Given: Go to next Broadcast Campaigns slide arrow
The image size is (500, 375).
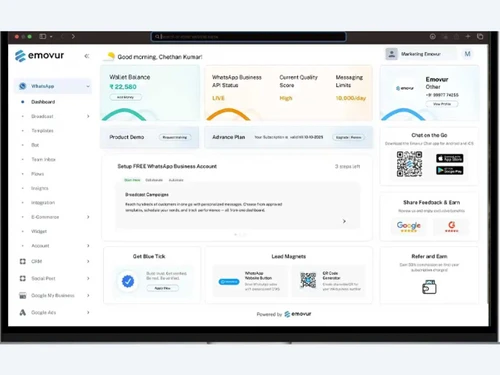Looking at the screenshot, I should 344,221.
